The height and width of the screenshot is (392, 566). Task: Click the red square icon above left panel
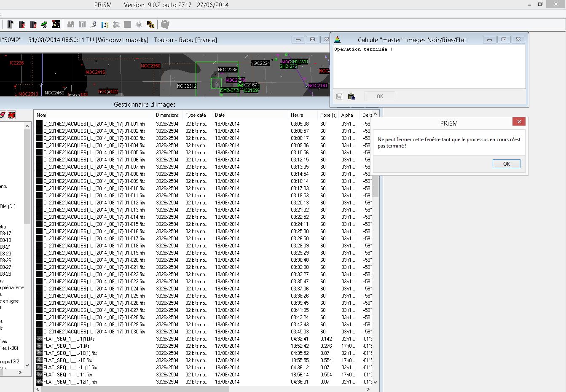pos(11,115)
